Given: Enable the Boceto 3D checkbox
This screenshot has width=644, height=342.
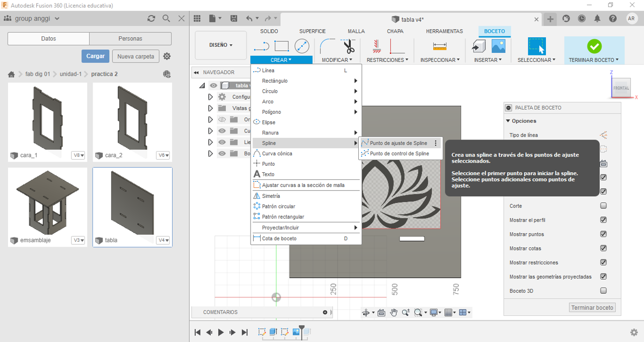Looking at the screenshot, I should point(603,291).
